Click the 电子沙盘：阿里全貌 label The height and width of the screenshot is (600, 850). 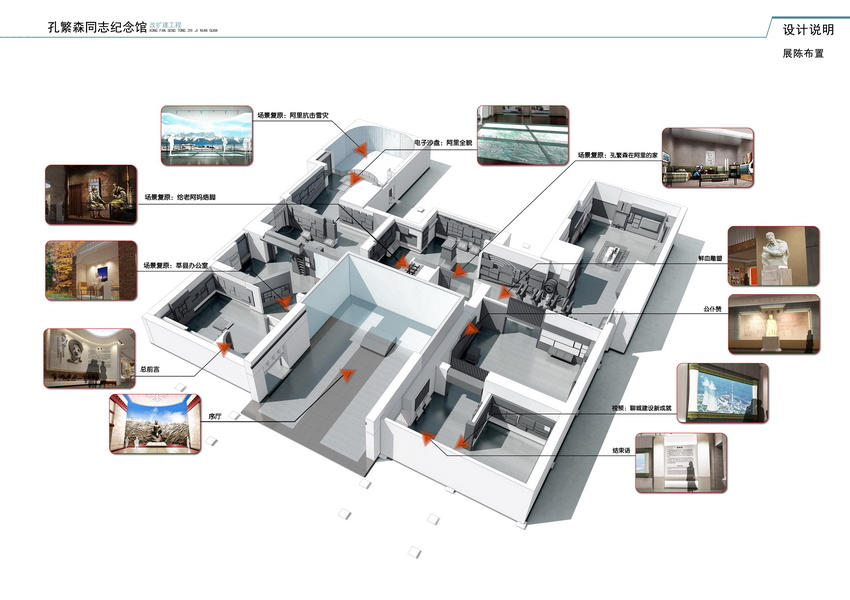click(x=441, y=143)
